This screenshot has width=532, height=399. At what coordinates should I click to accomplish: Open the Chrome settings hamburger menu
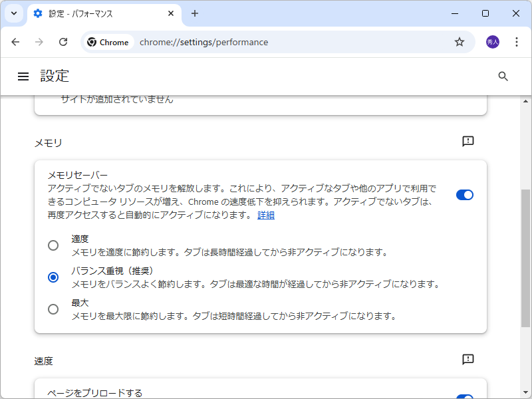click(23, 76)
